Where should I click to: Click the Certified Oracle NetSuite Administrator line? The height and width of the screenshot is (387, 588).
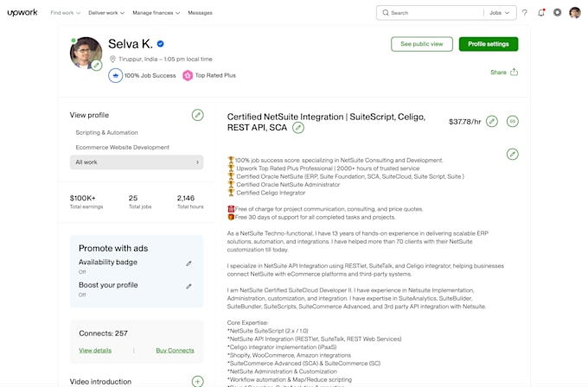(288, 185)
